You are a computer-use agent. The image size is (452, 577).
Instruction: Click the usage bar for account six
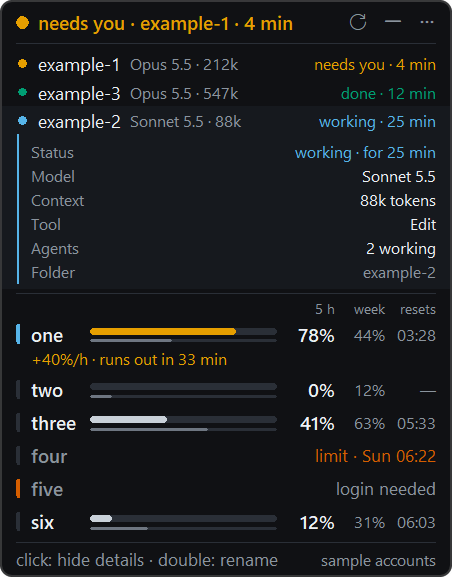pyautogui.click(x=183, y=518)
